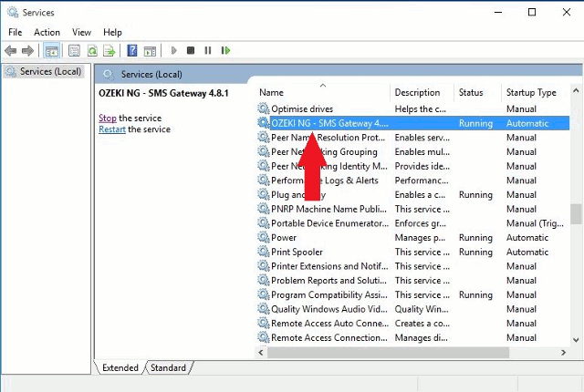The width and height of the screenshot is (584, 392).
Task: Open the Action menu
Action: [47, 32]
